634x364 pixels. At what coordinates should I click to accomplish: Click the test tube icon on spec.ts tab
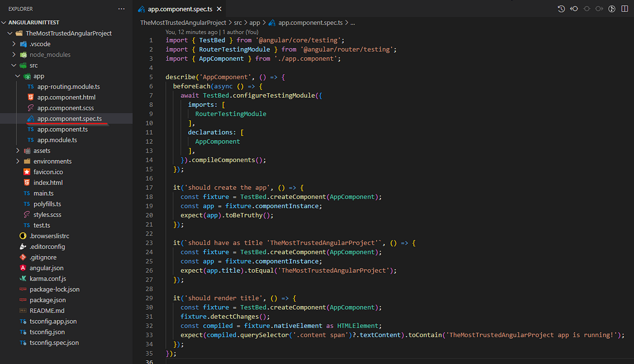click(x=141, y=8)
